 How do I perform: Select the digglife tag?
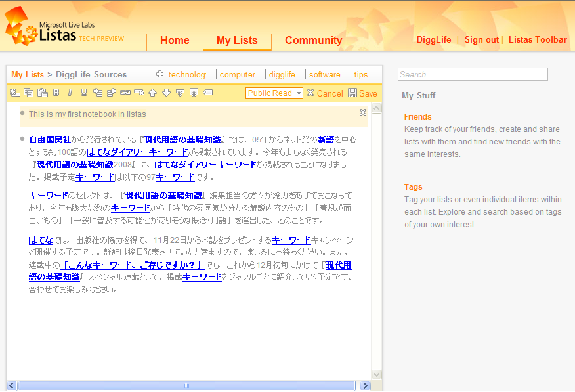[282, 74]
